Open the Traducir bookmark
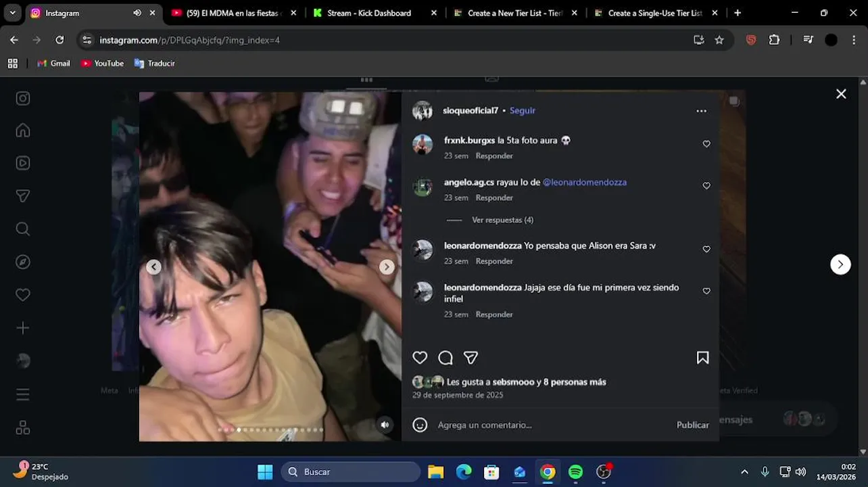 coord(154,64)
